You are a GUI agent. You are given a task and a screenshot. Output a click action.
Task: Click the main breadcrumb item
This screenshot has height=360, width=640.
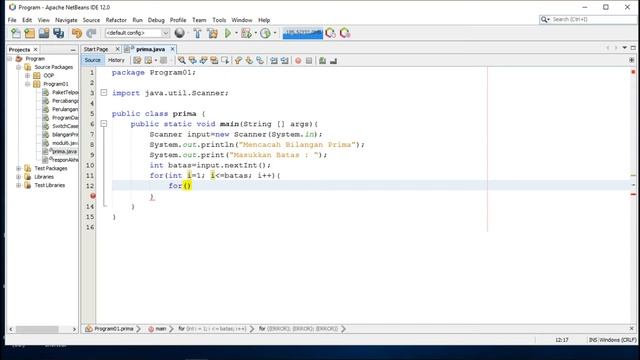click(x=160, y=329)
